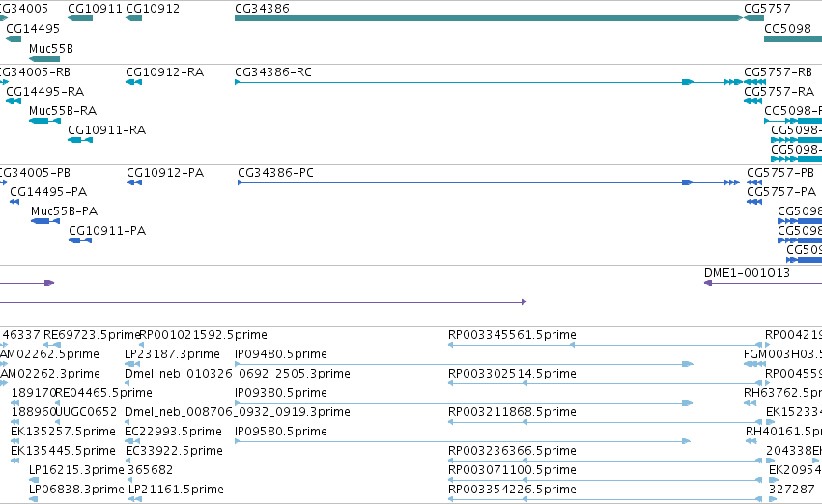Image resolution: width=822 pixels, height=504 pixels.
Task: Select transcript CG10911-RA
Action: (106, 130)
